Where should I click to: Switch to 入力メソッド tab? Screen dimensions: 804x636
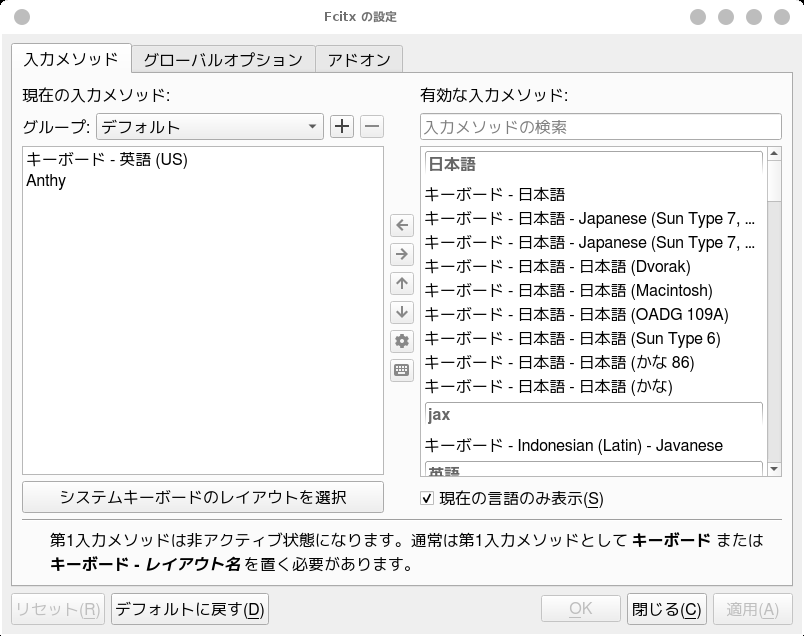click(71, 58)
